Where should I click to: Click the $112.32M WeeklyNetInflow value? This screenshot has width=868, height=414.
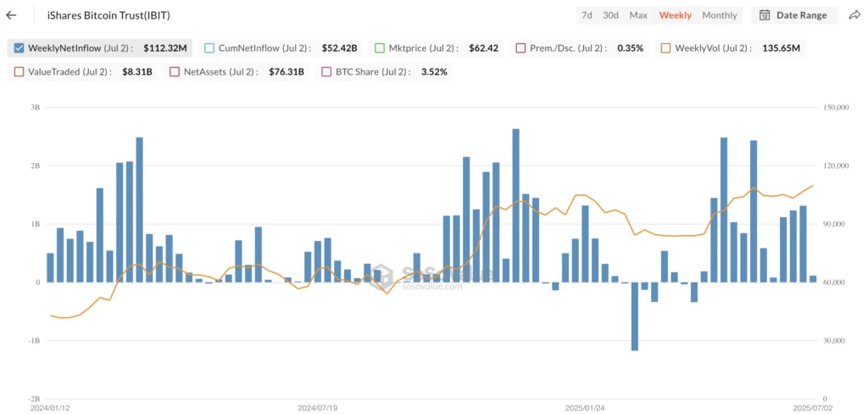[165, 48]
